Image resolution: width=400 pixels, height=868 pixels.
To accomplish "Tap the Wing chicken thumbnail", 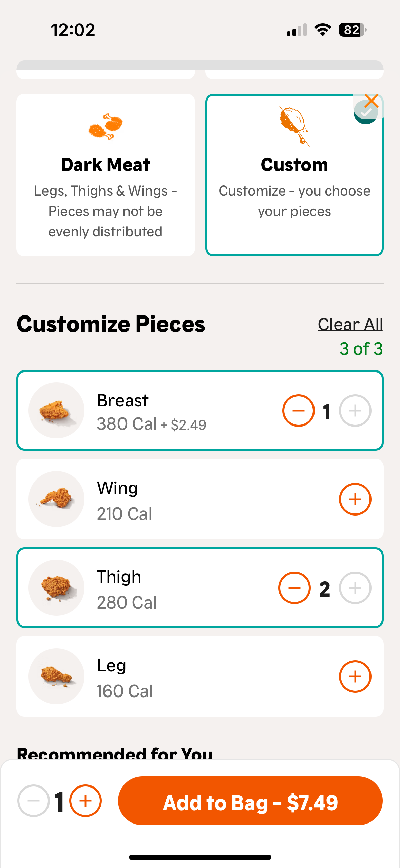I will [56, 499].
